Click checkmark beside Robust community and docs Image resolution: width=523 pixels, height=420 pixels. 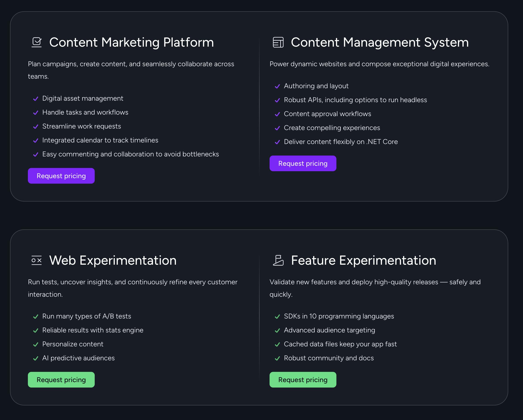[277, 358]
